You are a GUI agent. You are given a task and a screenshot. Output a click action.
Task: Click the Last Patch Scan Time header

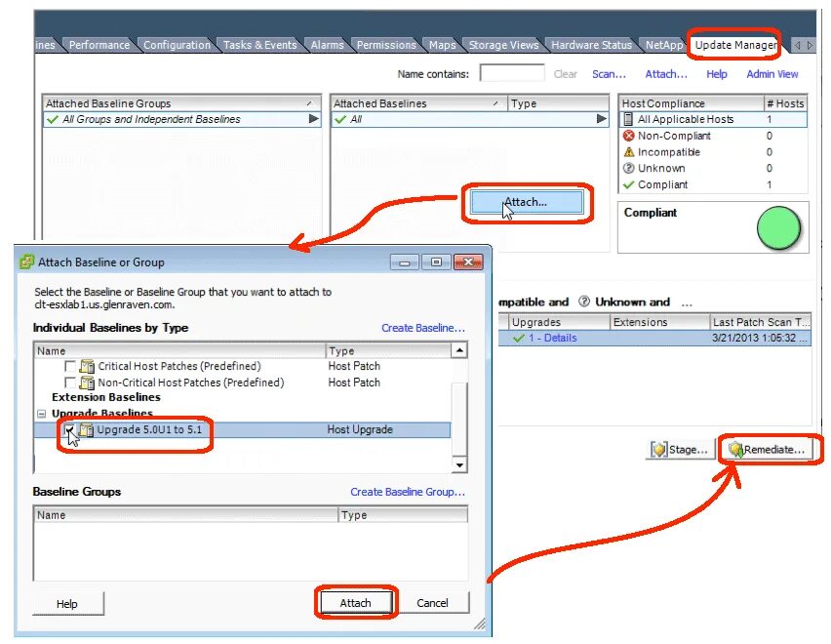coord(760,322)
